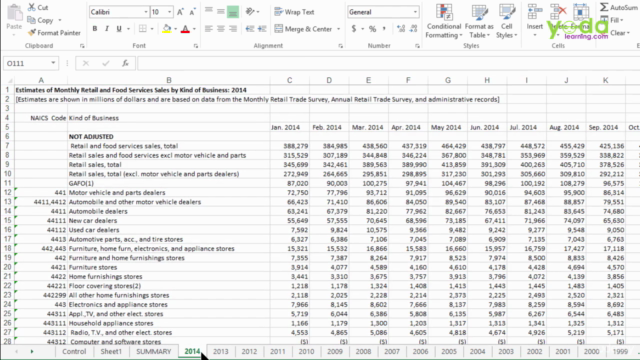Increase indent
The width and height of the screenshot is (640, 360).
point(262,29)
